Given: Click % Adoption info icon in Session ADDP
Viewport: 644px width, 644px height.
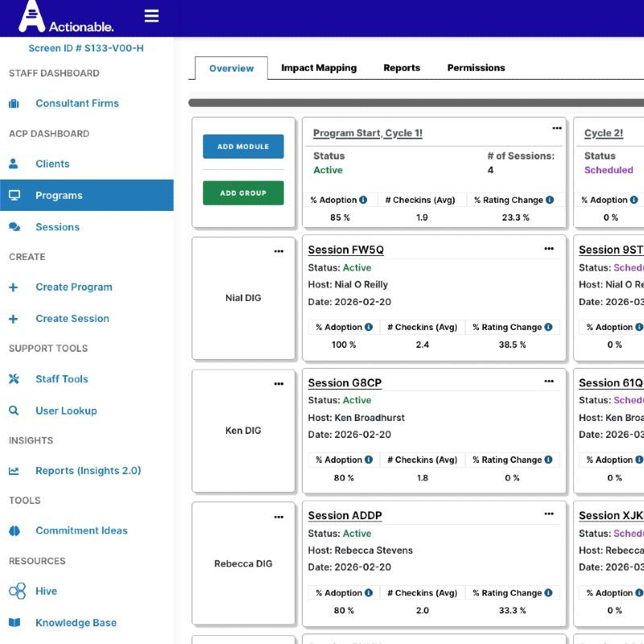Looking at the screenshot, I should [369, 592].
